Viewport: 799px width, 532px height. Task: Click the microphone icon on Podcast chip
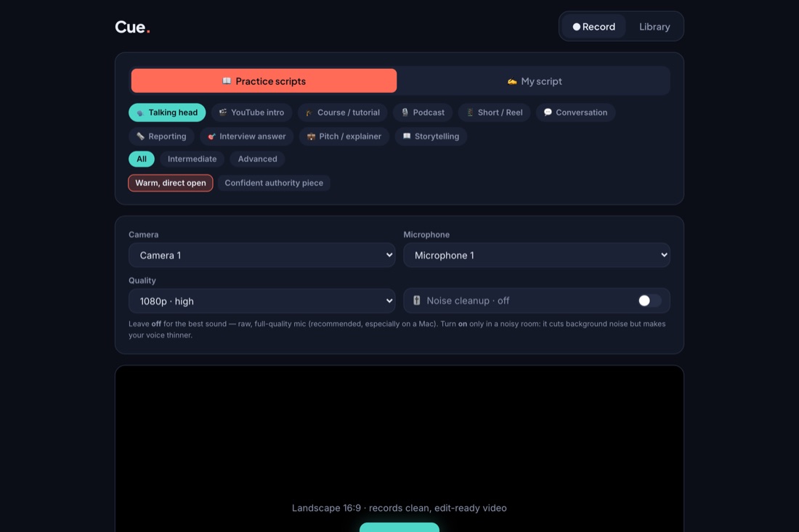coord(405,112)
